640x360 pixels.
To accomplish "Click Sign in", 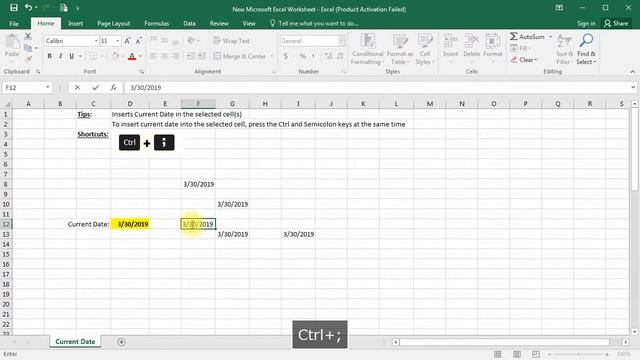I will point(586,24).
